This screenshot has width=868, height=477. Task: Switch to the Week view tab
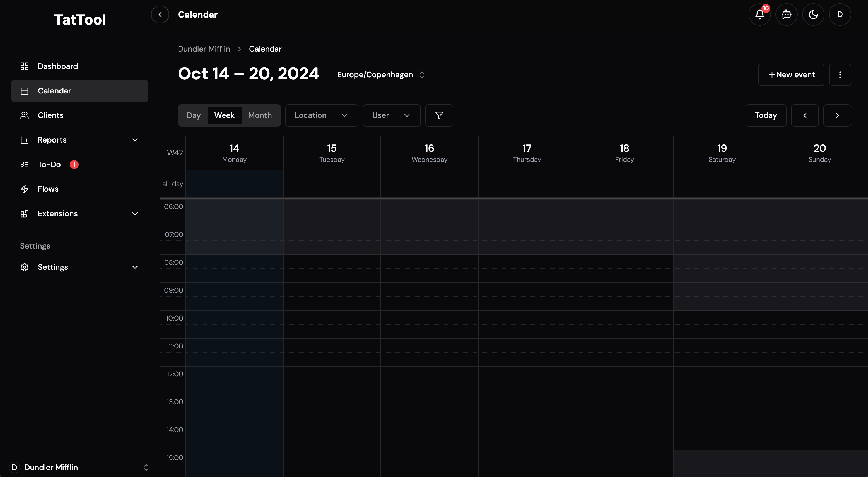pos(225,116)
